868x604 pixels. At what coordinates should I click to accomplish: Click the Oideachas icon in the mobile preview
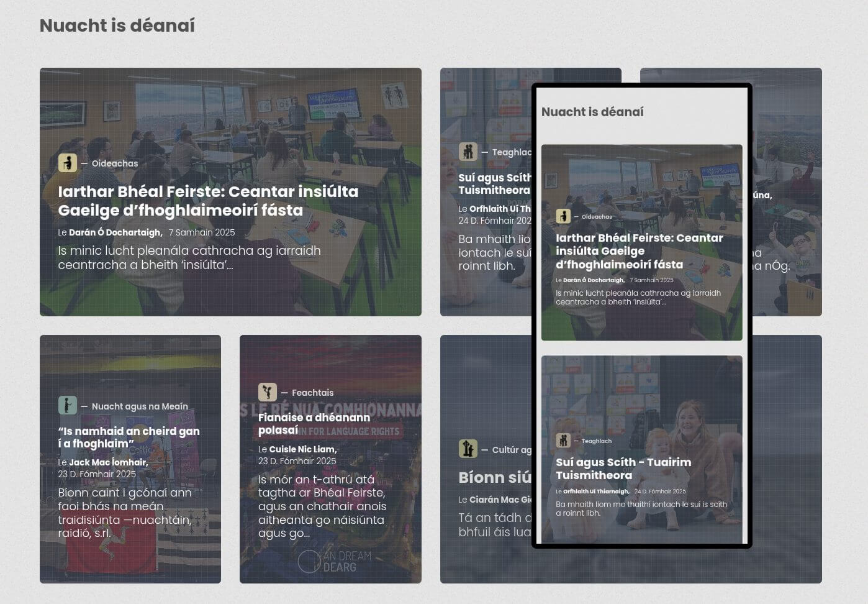click(563, 216)
